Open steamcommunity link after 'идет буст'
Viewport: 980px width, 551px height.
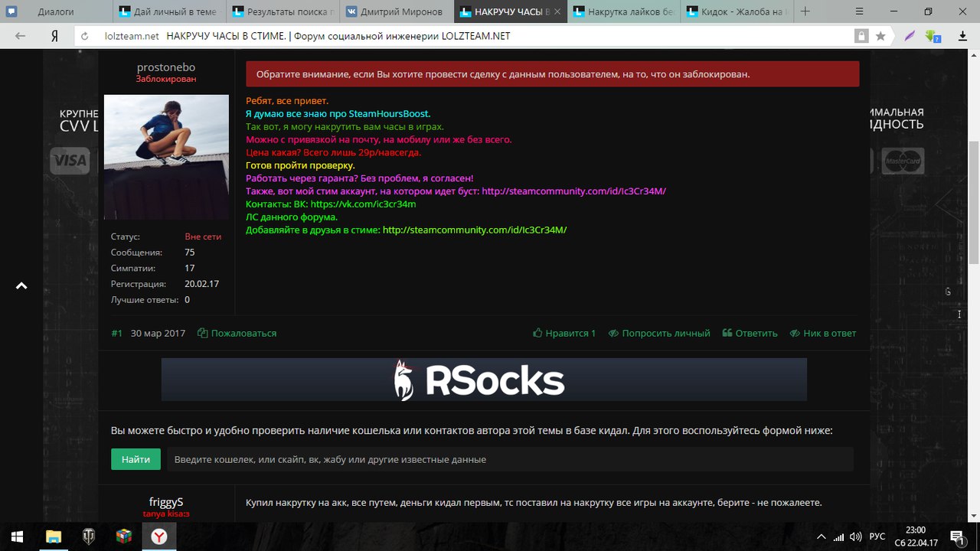tap(573, 191)
